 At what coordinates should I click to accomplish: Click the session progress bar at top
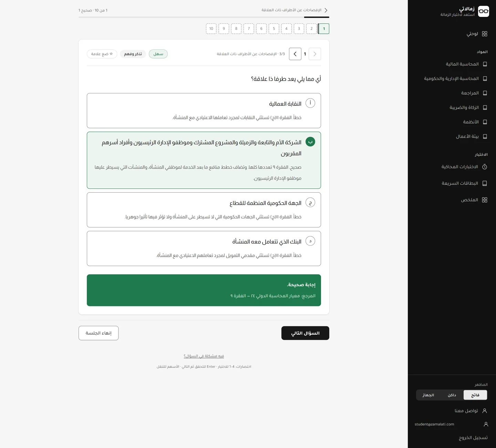(x=204, y=17)
